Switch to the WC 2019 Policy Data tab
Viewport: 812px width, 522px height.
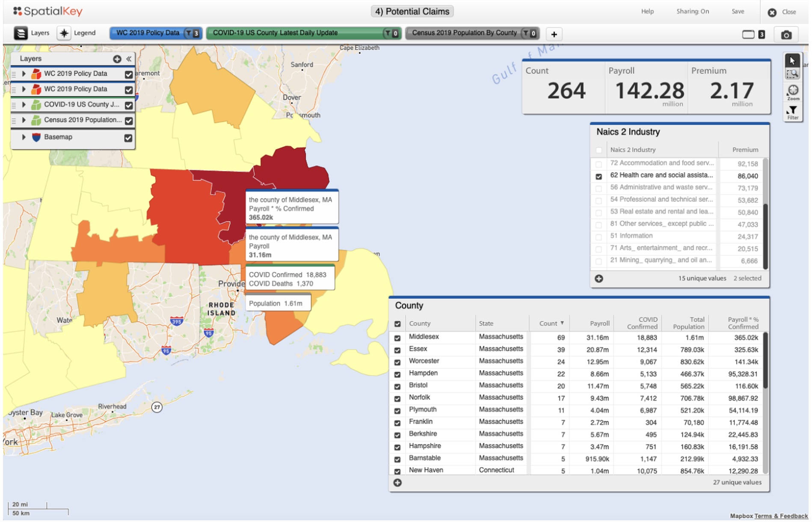[148, 33]
